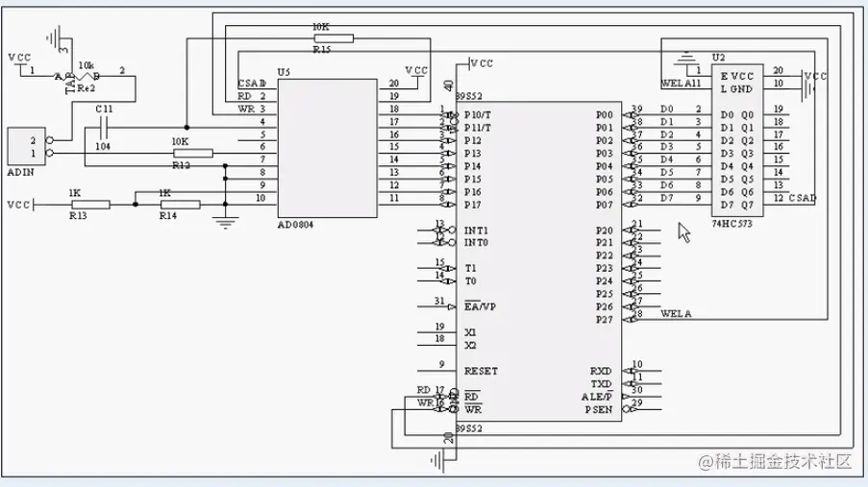
Task: Select resistor R13 symbol
Action: [90, 205]
